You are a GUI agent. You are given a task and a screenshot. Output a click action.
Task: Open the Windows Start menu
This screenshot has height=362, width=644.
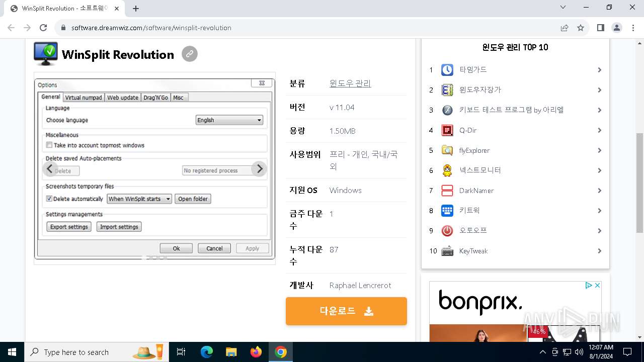(x=12, y=352)
